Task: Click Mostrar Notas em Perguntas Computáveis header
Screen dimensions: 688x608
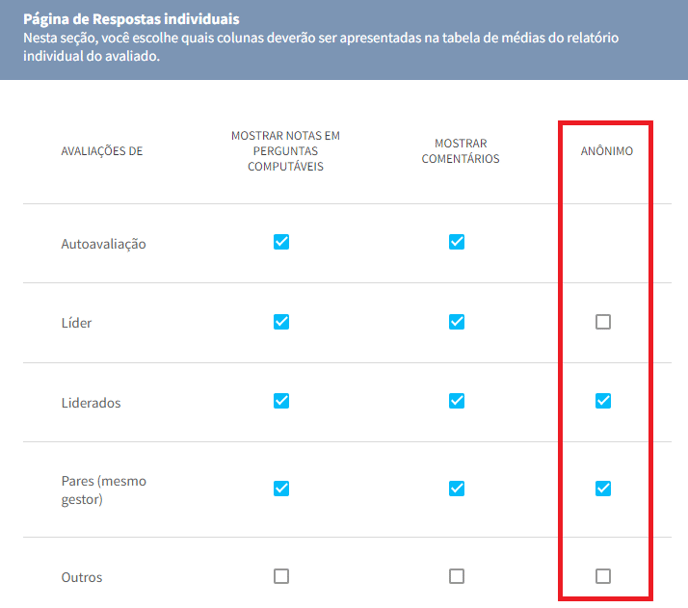Action: pyautogui.click(x=285, y=151)
